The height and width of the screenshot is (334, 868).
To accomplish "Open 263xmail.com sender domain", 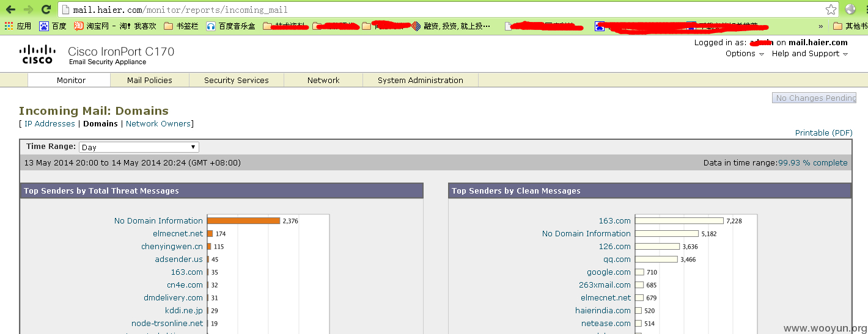I will [605, 285].
